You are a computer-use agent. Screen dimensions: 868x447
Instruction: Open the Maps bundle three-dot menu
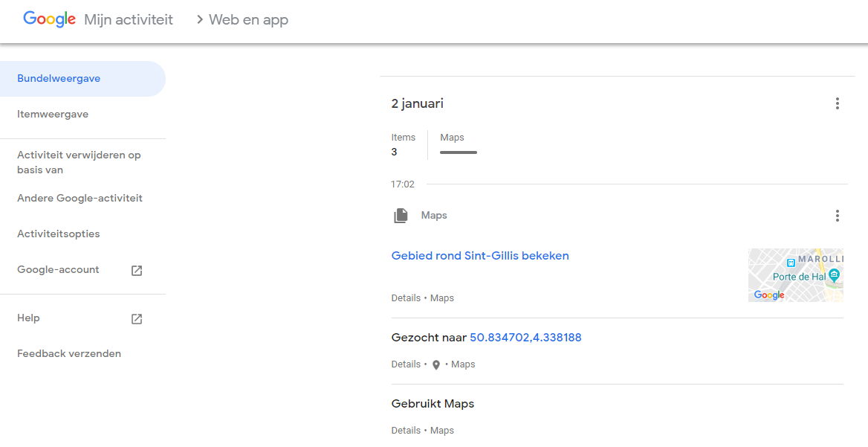[x=837, y=216]
